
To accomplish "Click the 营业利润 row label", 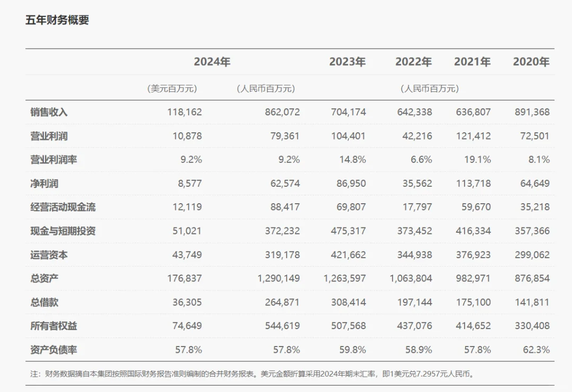I will (x=44, y=136).
